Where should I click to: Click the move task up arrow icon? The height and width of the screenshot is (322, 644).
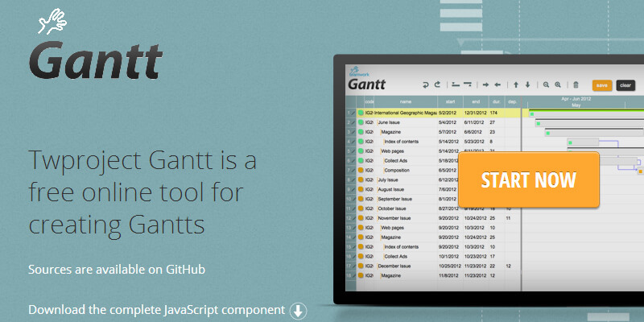pyautogui.click(x=516, y=85)
